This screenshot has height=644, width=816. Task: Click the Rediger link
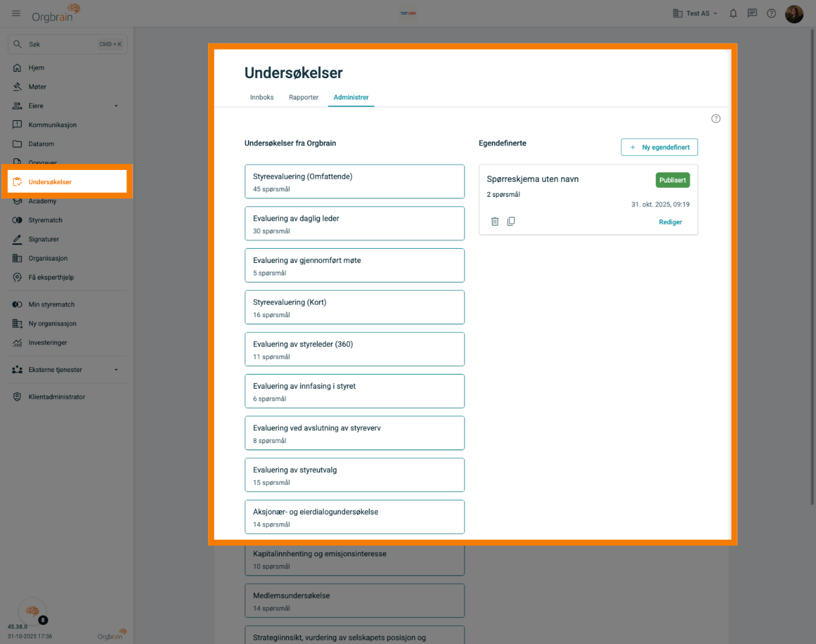tap(670, 222)
